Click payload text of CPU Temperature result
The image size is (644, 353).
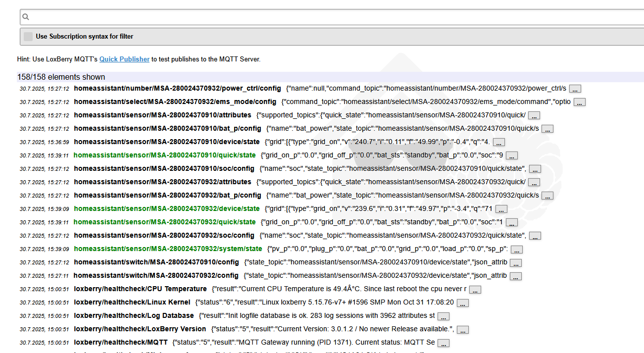coord(339,289)
